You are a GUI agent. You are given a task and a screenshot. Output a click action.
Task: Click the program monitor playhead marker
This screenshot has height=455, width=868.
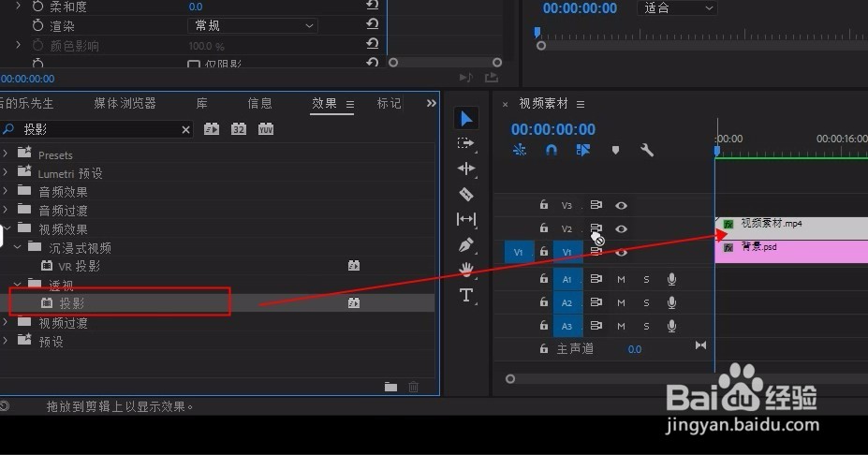click(x=537, y=32)
